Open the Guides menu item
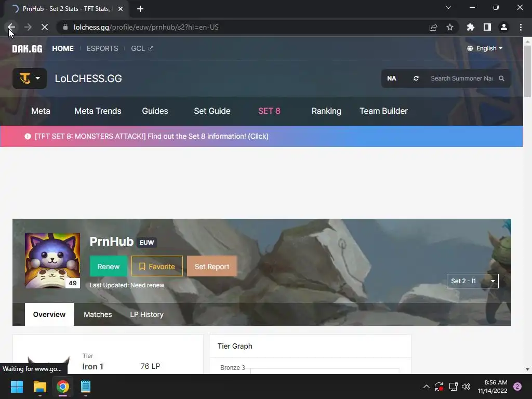 point(155,111)
